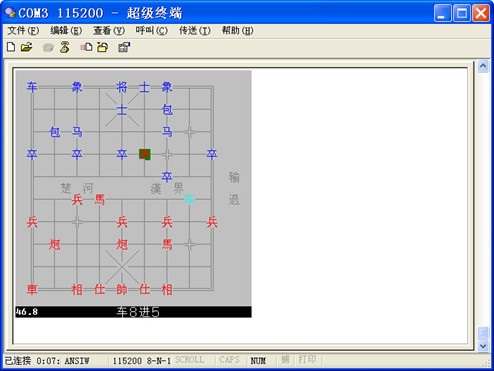The image size is (494, 371).
Task: Click the Properties toolbar icon
Action: click(124, 47)
